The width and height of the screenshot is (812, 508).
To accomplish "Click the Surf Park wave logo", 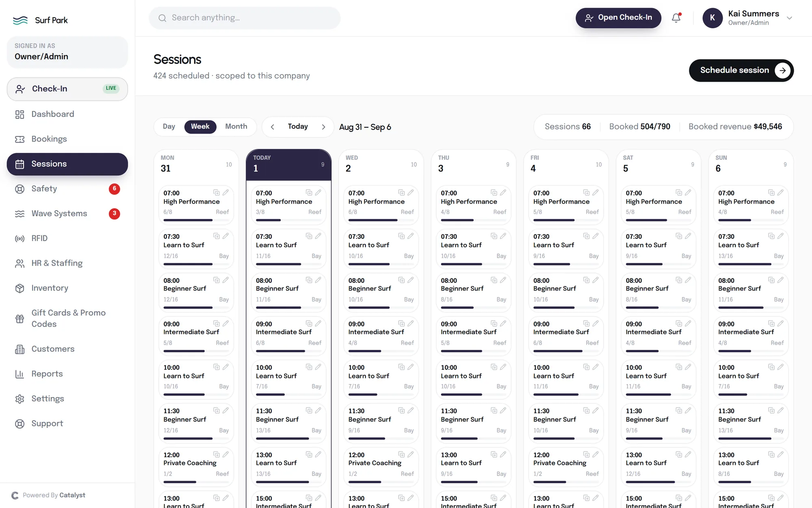I will 20,20.
